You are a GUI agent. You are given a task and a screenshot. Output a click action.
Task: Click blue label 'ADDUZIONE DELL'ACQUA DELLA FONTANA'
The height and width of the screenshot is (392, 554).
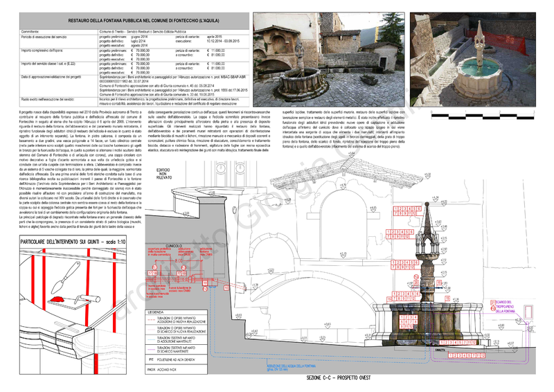point(291,366)
